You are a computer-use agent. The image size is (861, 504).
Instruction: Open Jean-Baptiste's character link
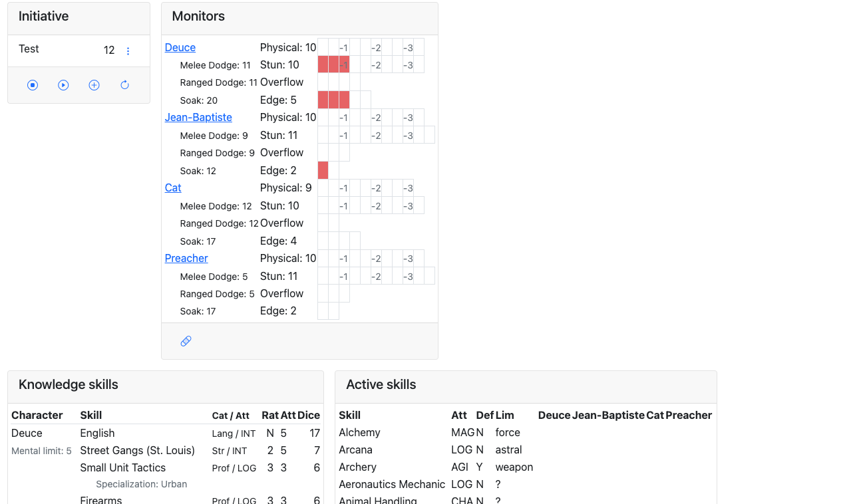pyautogui.click(x=198, y=118)
